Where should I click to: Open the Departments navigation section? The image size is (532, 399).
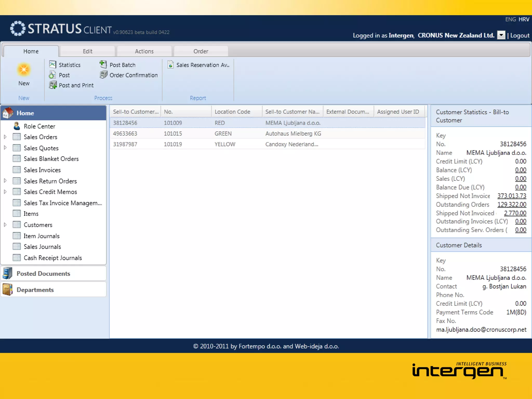point(54,289)
